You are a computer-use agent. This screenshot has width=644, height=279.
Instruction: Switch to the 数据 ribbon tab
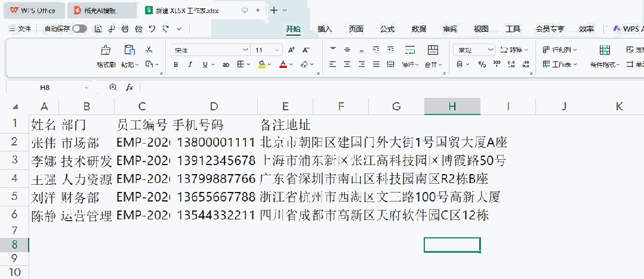point(419,29)
